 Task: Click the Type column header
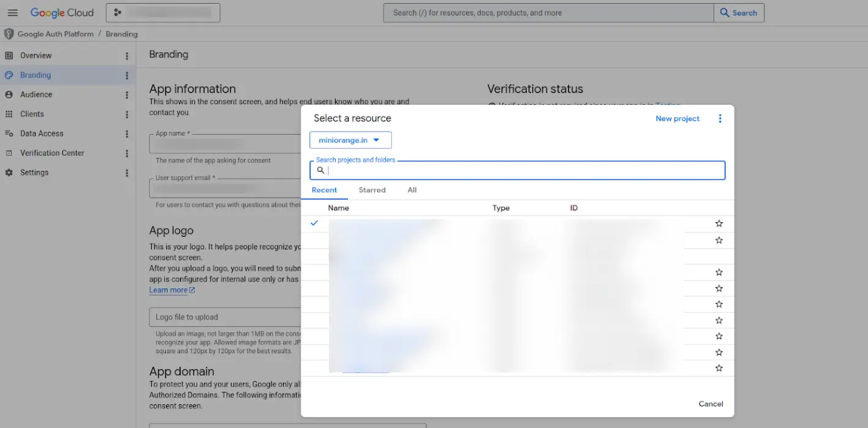(501, 208)
